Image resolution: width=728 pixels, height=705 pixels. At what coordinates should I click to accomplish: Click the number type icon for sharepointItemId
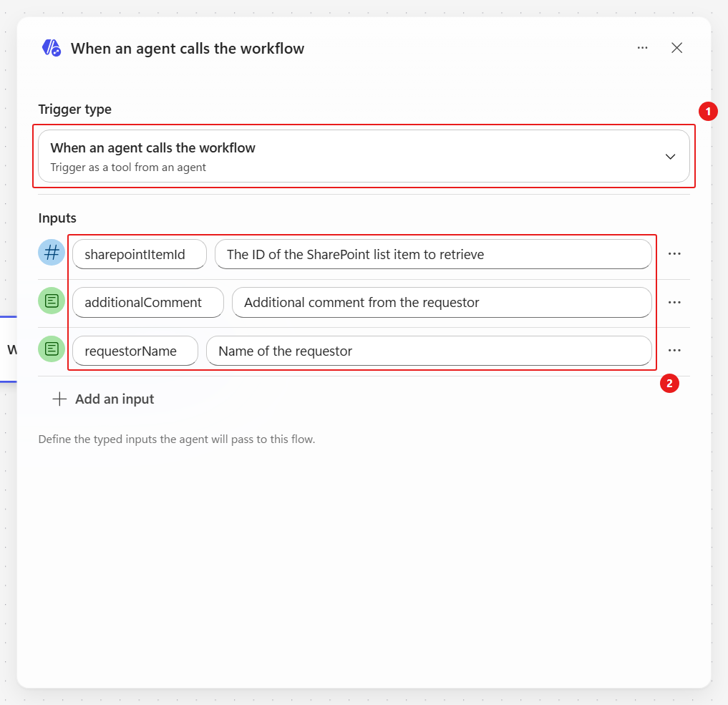(x=52, y=253)
